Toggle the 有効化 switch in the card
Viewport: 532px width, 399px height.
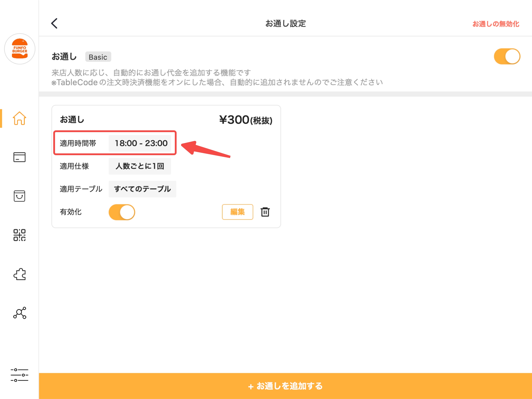tap(122, 212)
